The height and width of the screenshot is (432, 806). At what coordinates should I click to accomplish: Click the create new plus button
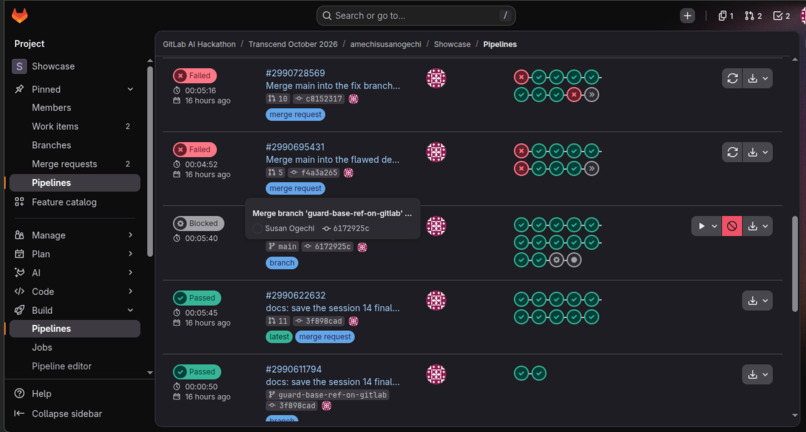point(687,16)
